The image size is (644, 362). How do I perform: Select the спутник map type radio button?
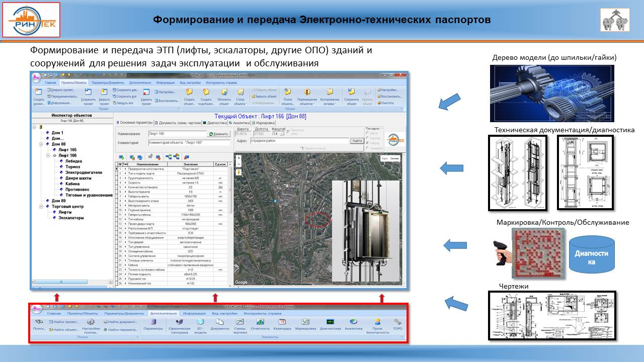[367, 138]
